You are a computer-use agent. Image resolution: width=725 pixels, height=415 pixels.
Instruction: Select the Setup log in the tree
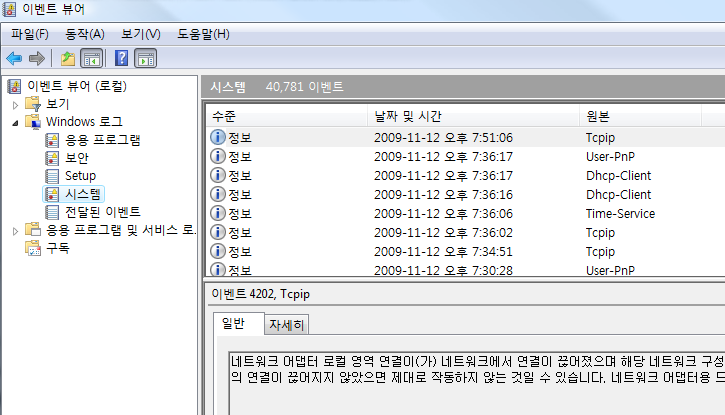click(80, 175)
